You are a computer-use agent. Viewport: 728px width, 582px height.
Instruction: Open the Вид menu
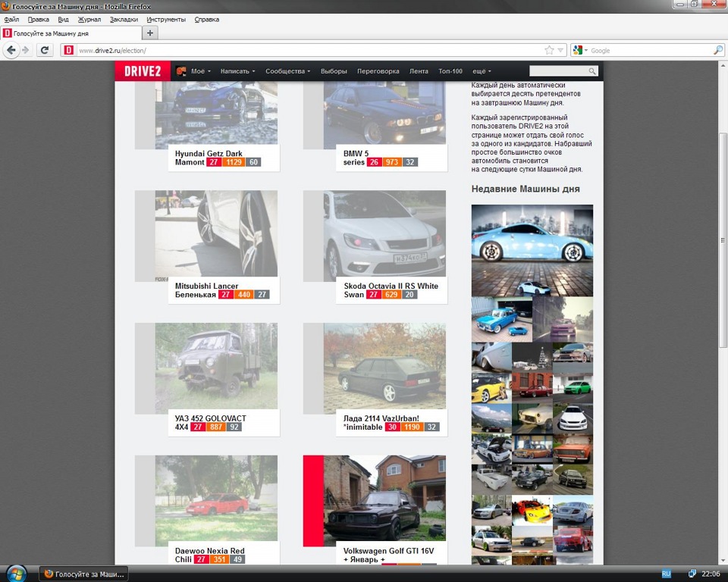[x=63, y=20]
